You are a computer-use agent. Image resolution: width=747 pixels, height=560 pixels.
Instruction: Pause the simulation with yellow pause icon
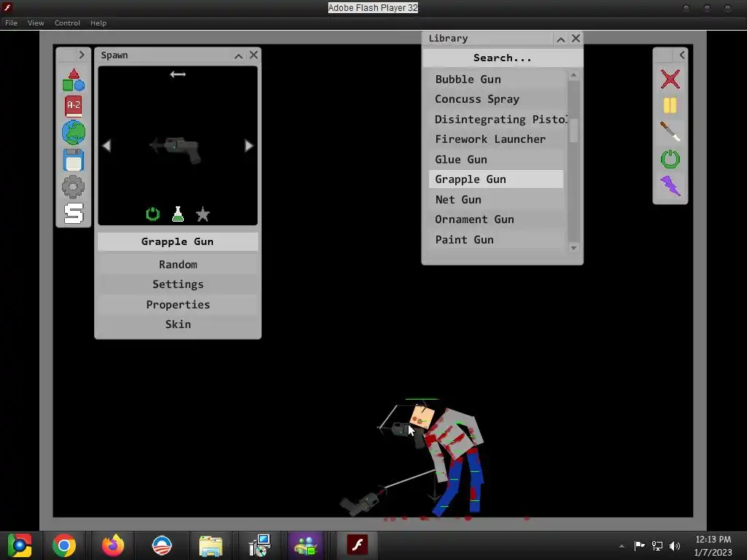point(670,106)
